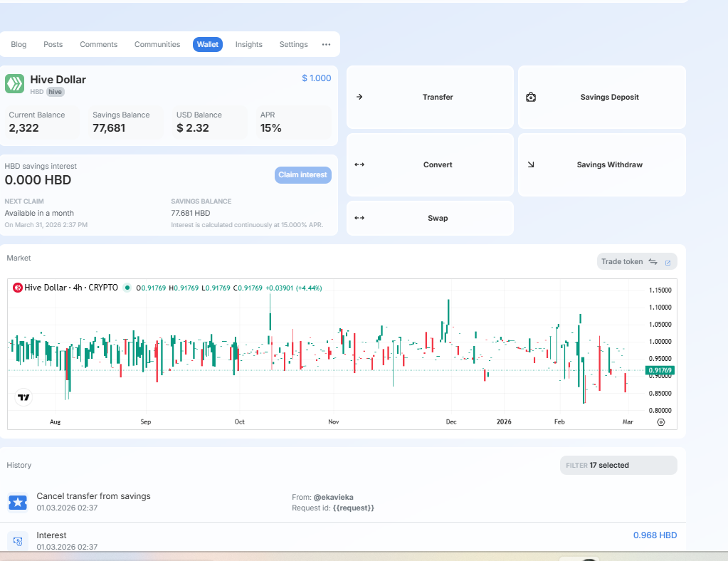Screen dimensions: 728x561
Task: Click the Savings Withdraw arrow icon
Action: click(531, 164)
